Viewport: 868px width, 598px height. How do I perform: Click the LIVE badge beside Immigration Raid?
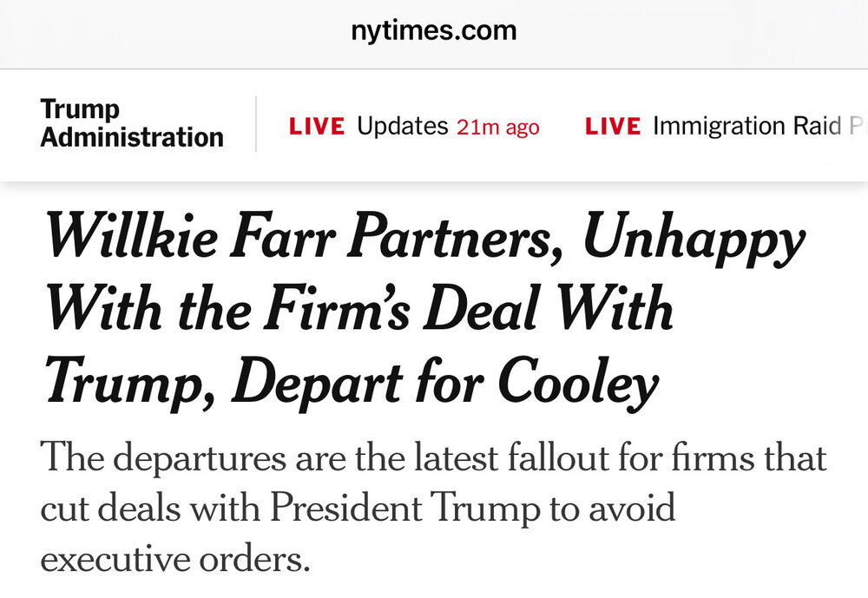tap(613, 126)
